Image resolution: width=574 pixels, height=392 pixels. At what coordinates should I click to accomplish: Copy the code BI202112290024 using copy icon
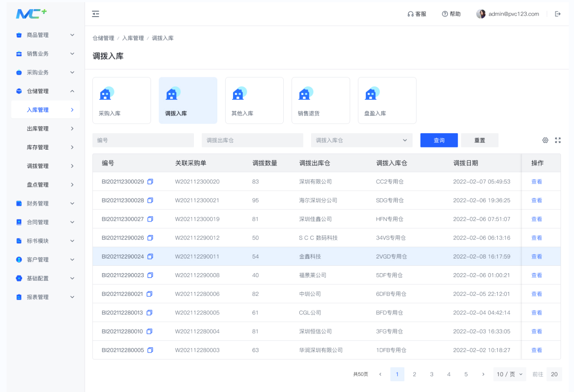point(150,257)
